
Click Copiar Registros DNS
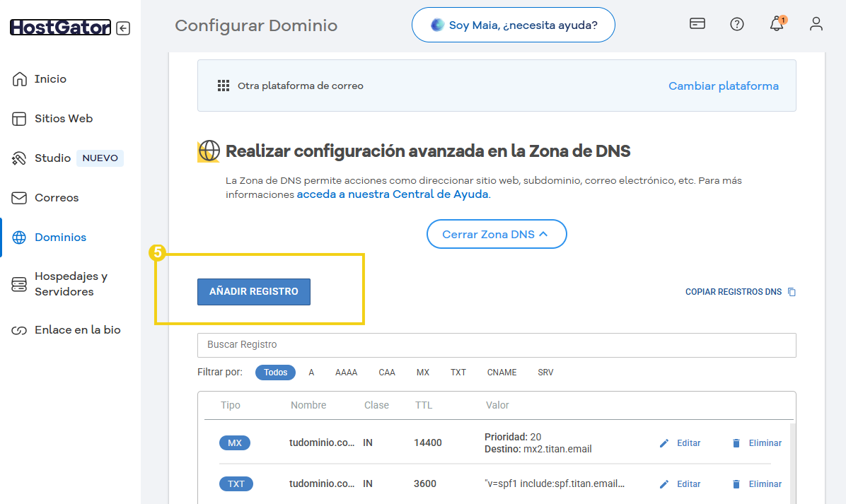(734, 292)
